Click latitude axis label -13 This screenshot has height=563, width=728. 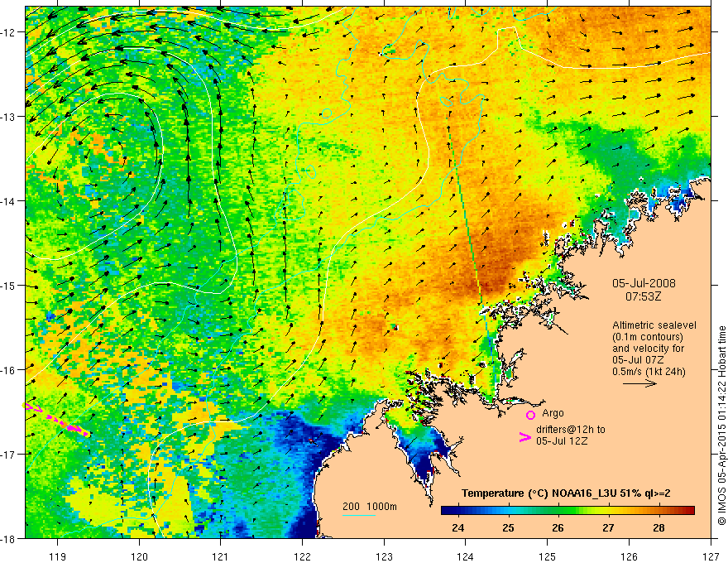click(x=8, y=117)
